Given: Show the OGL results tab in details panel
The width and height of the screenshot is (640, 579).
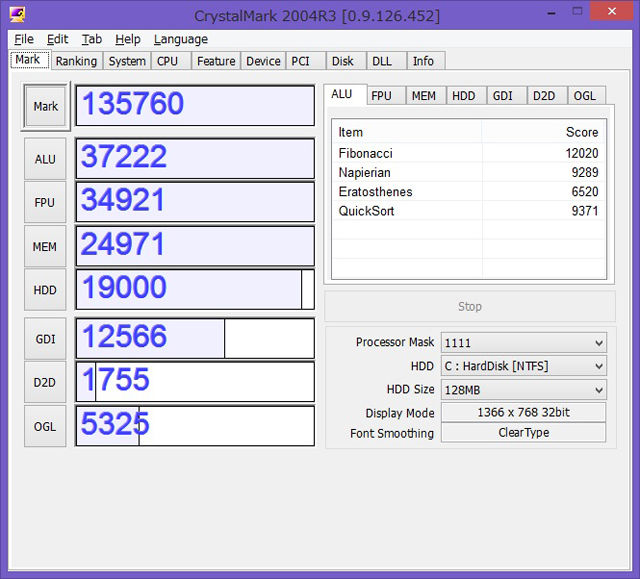Looking at the screenshot, I should tap(585, 96).
